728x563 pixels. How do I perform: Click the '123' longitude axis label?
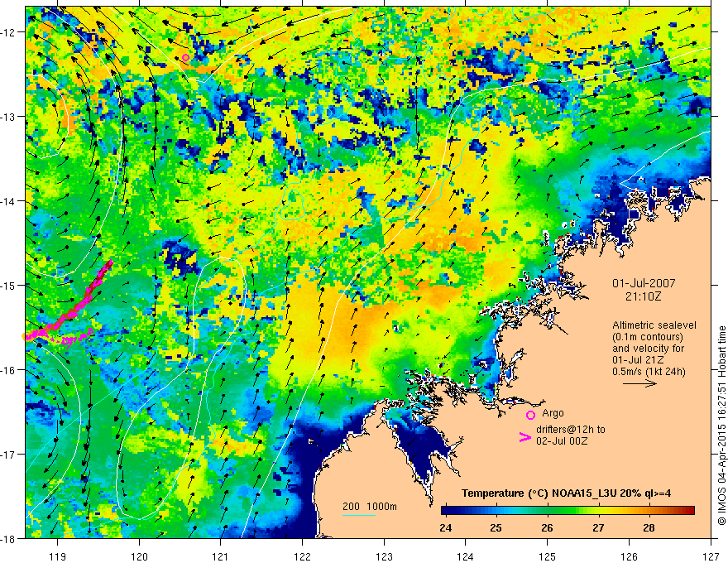tap(384, 556)
